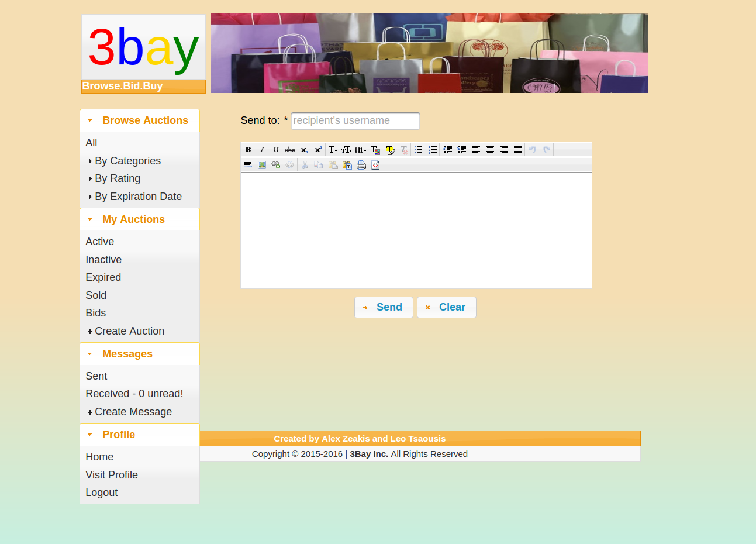The height and width of the screenshot is (544, 756).
Task: Apply superscript formatting
Action: point(318,150)
